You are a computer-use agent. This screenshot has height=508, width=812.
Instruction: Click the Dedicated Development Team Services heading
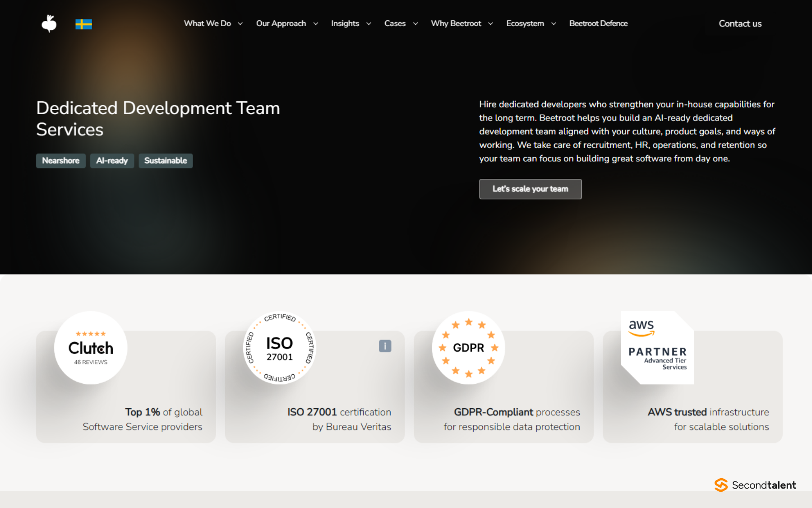click(x=158, y=119)
